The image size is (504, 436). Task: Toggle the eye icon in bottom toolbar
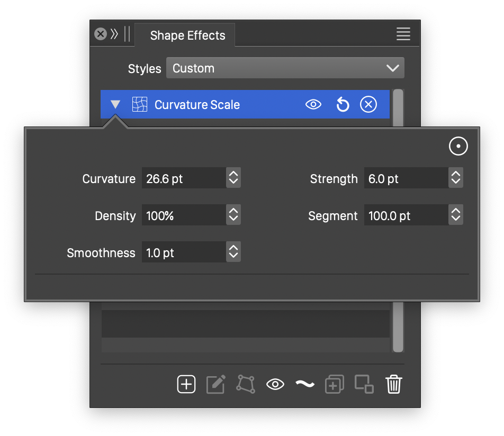(275, 384)
